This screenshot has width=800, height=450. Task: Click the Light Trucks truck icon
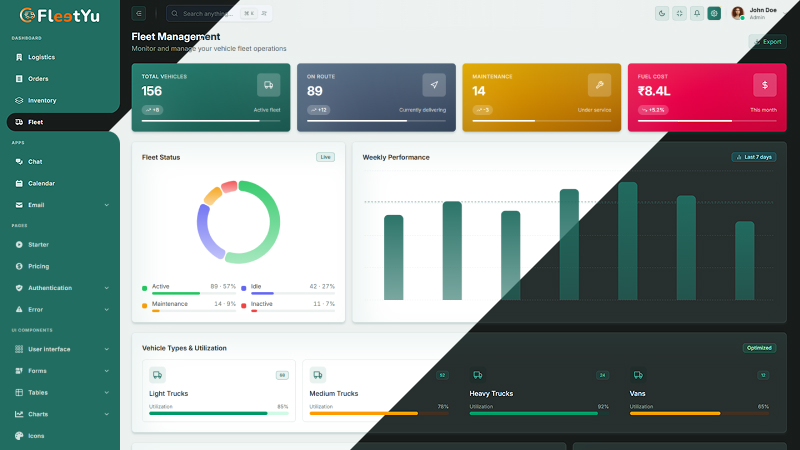(x=158, y=375)
